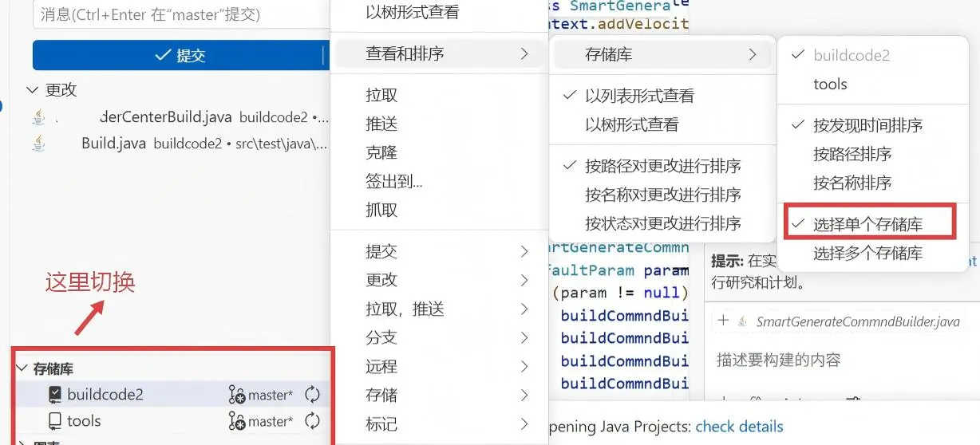Viewport: 980px width, 445px height.
Task: Open the 存储库 submenu entry
Action: (x=662, y=55)
